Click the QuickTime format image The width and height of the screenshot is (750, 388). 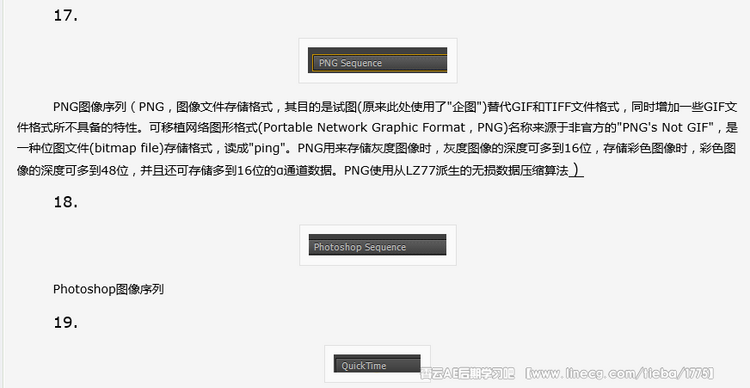377,364
